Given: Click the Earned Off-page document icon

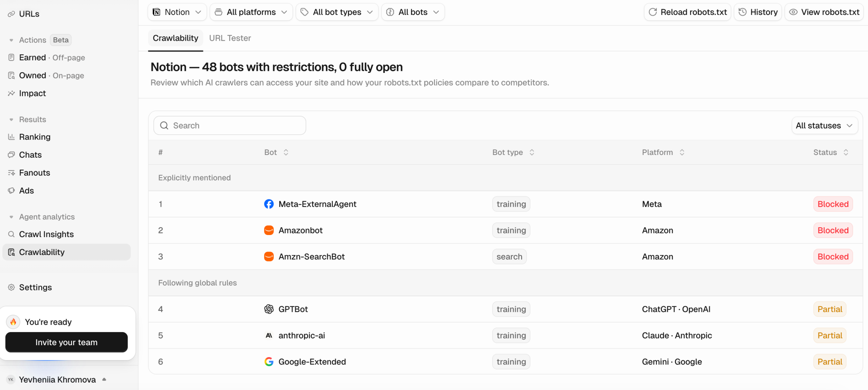Looking at the screenshot, I should (x=11, y=57).
